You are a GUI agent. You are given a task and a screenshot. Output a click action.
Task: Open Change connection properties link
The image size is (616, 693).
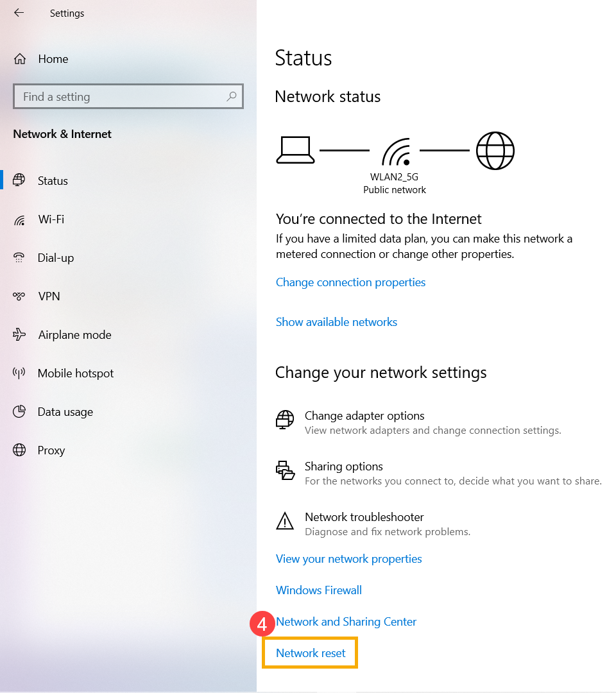point(350,282)
